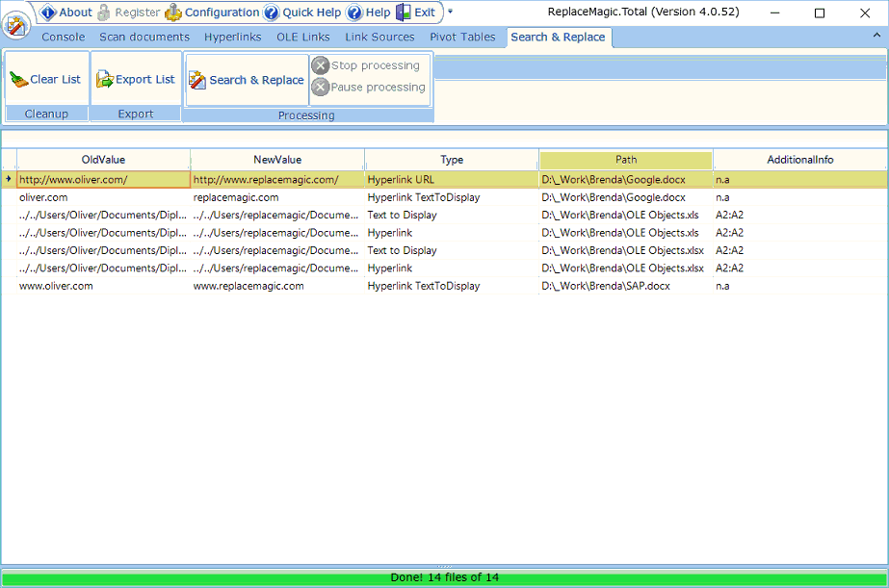Screen dimensions: 889x588
Task: Click the Exit door icon
Action: [404, 12]
